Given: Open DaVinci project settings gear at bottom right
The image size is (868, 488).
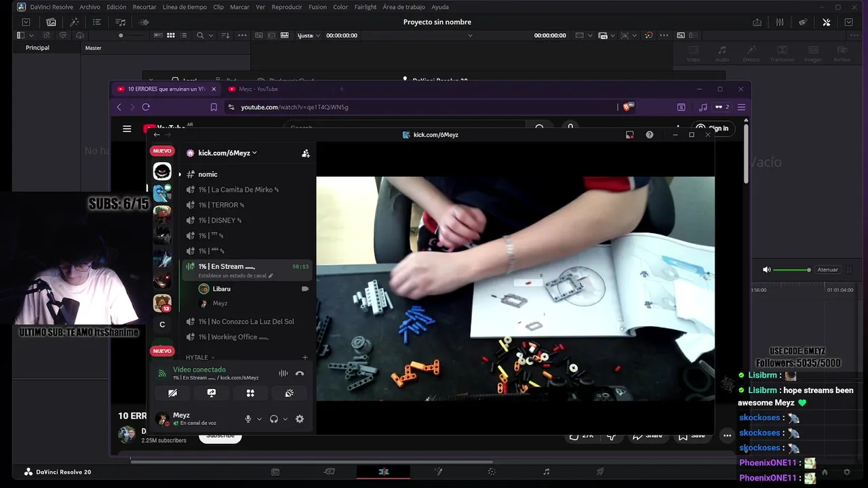Looking at the screenshot, I should pyautogui.click(x=846, y=472).
